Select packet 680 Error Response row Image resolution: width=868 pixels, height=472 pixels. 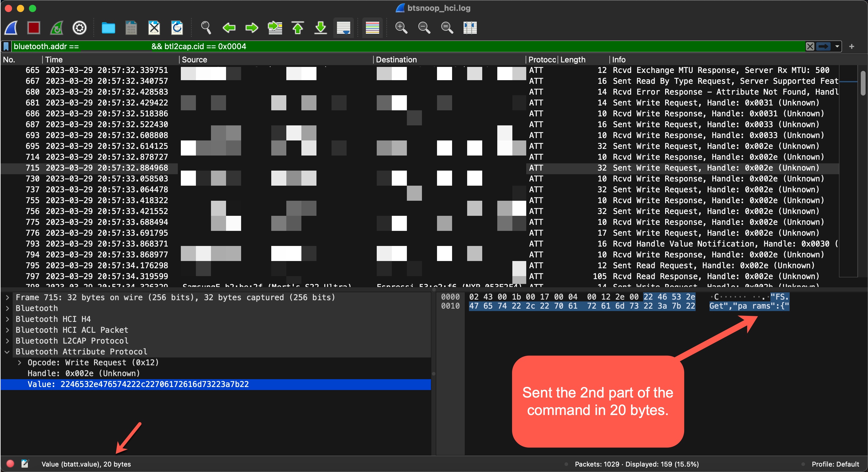click(x=420, y=92)
